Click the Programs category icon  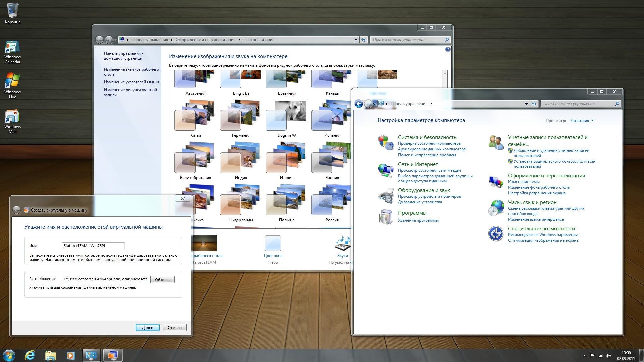tap(386, 217)
